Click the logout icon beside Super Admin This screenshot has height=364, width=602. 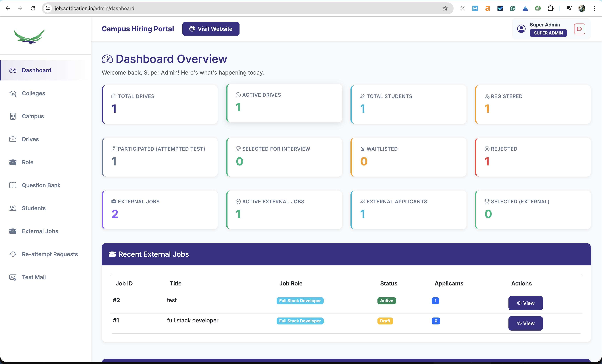(x=580, y=29)
